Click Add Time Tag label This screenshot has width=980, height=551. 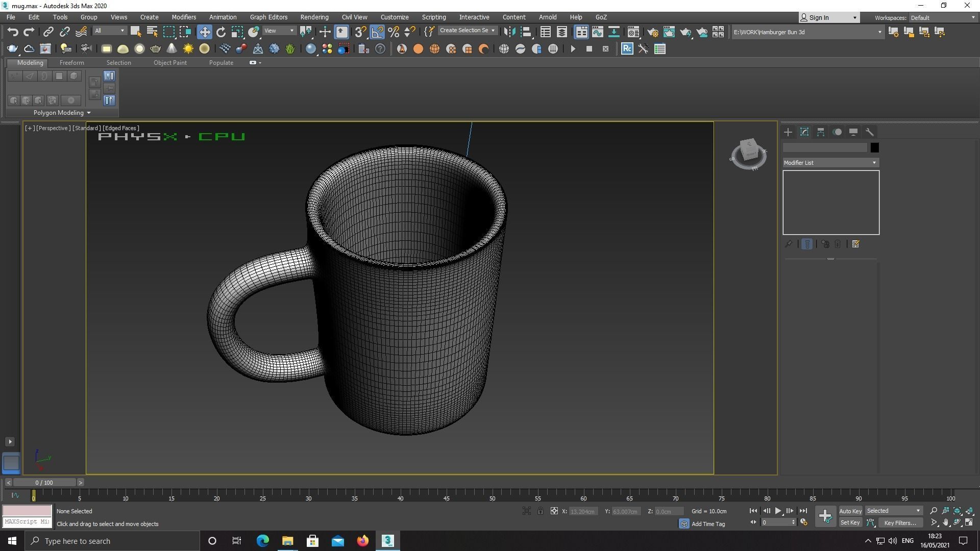[708, 524]
